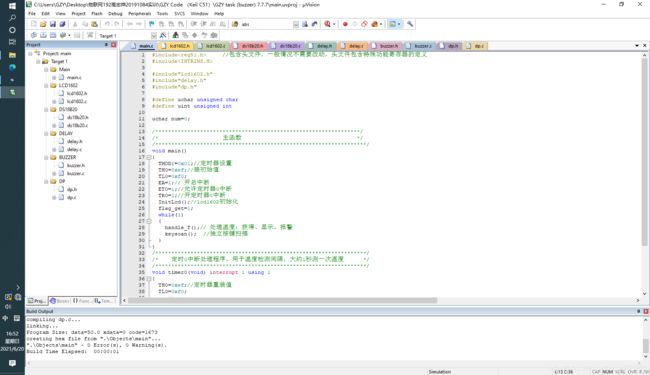The width and height of the screenshot is (650, 375).
Task: Toggle bookmark with the flag icon
Action: coord(152,24)
